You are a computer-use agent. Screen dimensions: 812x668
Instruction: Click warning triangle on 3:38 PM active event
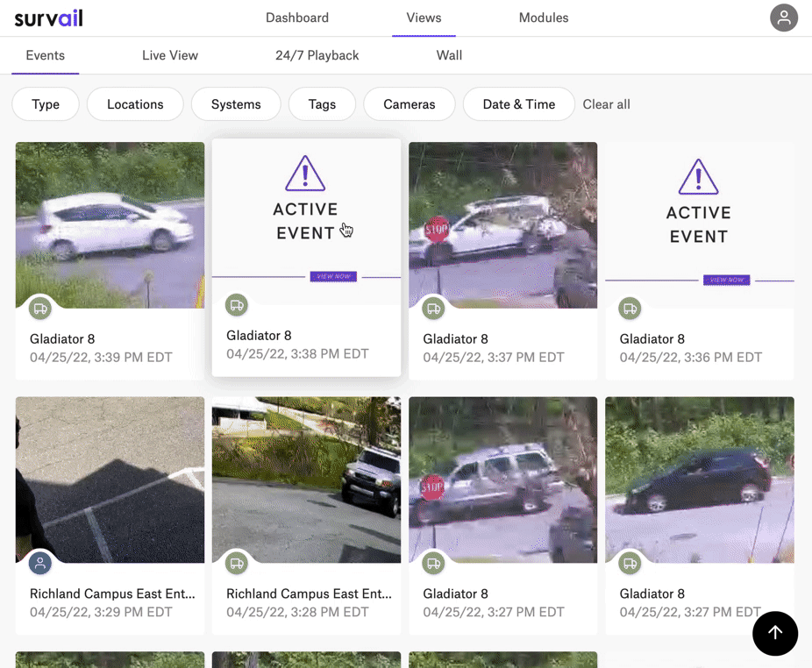(305, 174)
